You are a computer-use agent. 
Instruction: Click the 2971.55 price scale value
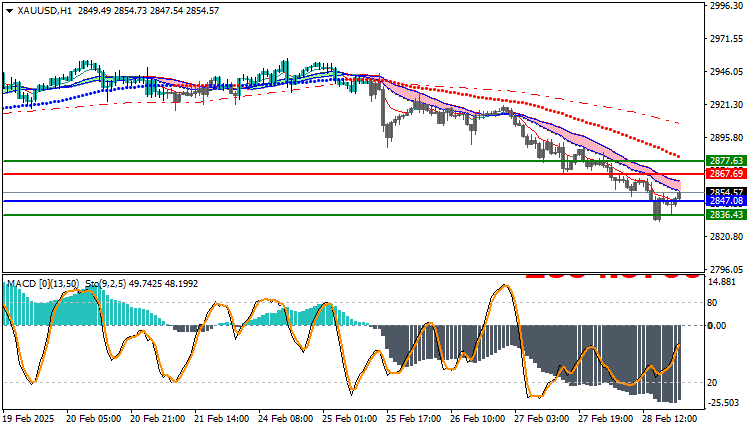pos(727,39)
